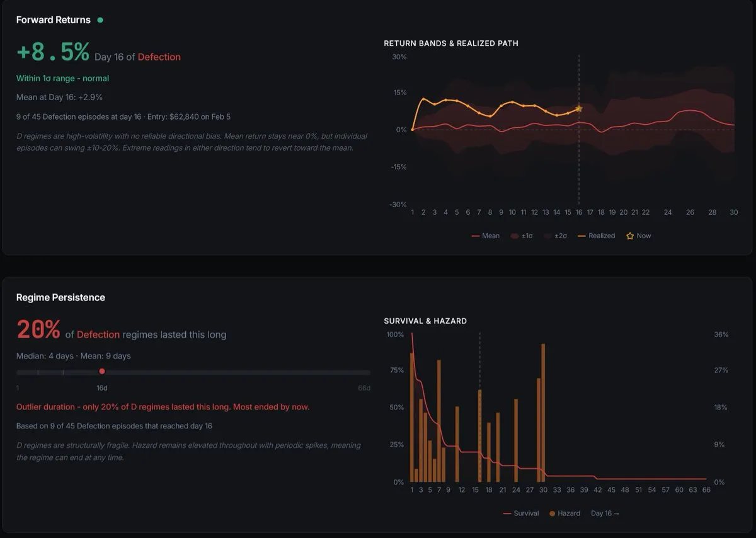
Task: Click the +8.5% return figure
Action: (53, 53)
